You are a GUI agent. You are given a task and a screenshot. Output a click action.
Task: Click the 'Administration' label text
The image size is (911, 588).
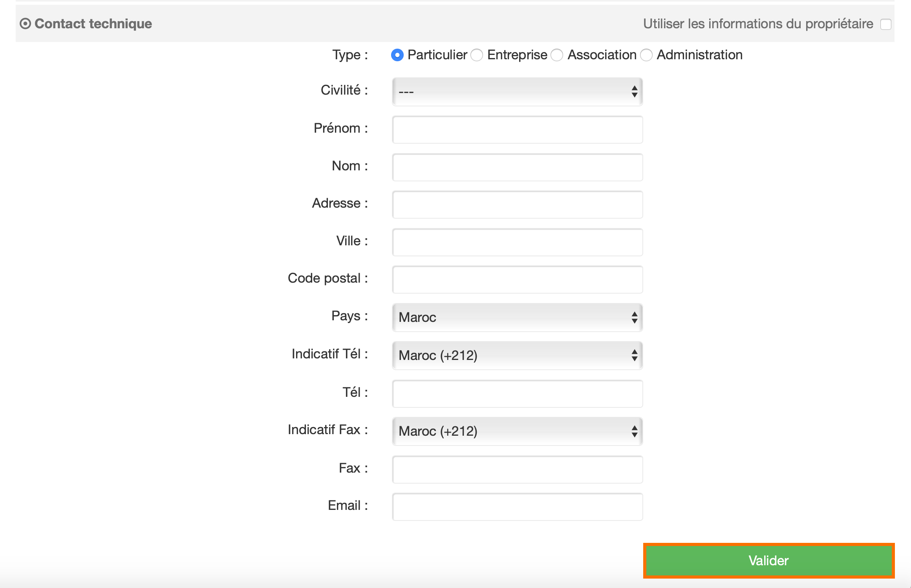[700, 55]
